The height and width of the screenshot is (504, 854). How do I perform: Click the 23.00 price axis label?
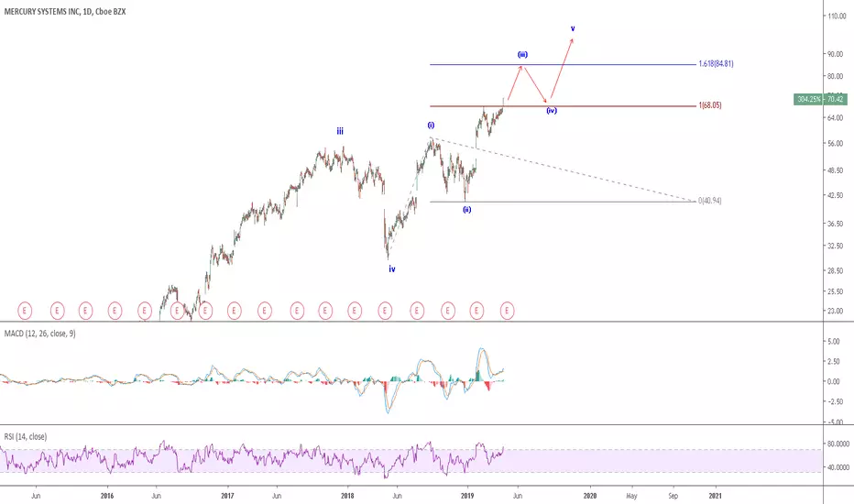pyautogui.click(x=835, y=312)
